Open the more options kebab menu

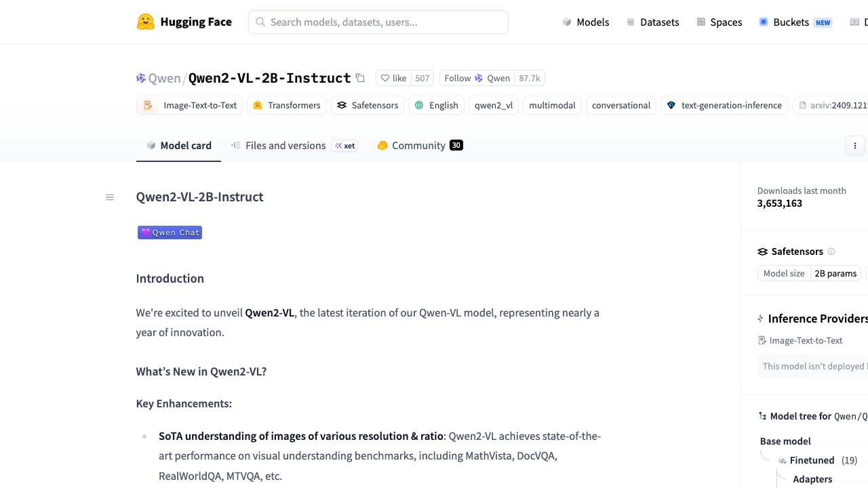855,146
